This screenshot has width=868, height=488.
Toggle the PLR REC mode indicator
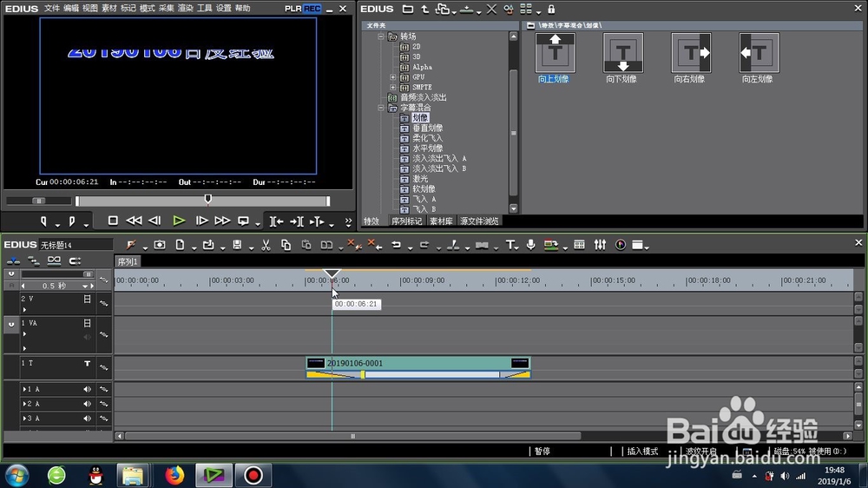pos(303,9)
